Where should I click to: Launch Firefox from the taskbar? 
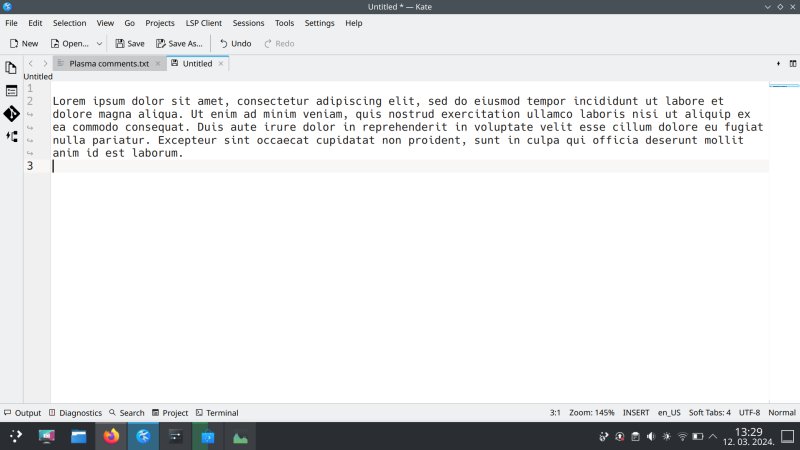[x=111, y=436]
